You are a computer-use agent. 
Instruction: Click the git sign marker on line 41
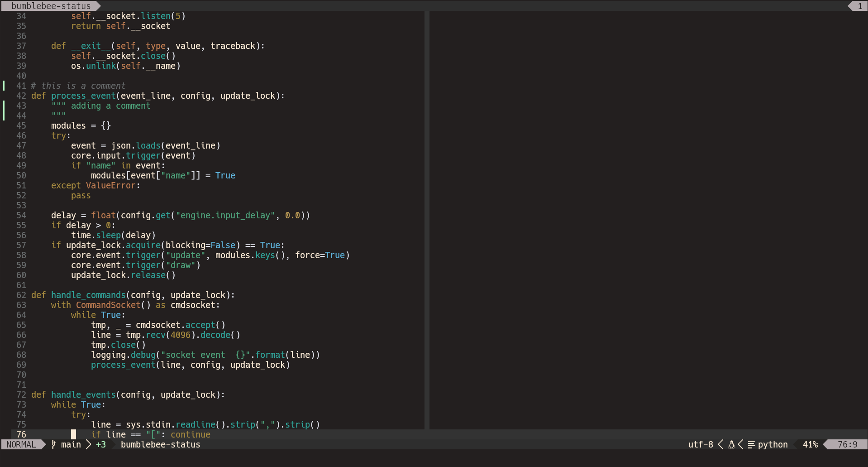coord(4,86)
